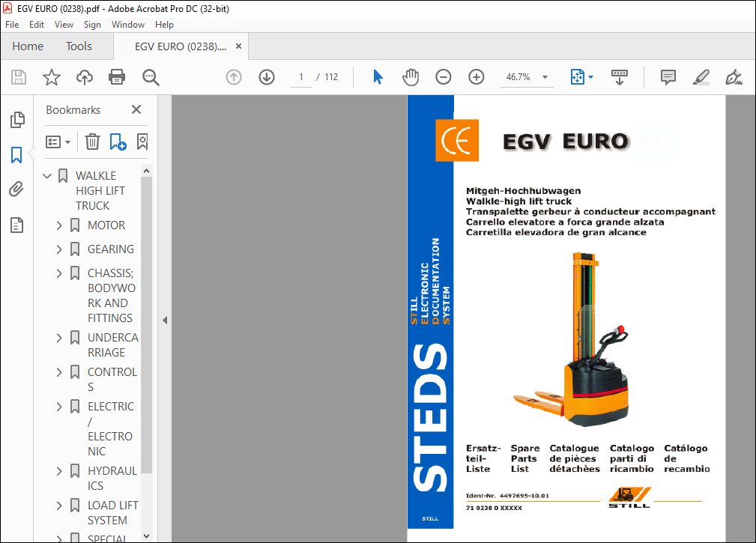Open bookmark options menu dropdown
Image resolution: width=756 pixels, height=543 pixels.
coord(58,142)
